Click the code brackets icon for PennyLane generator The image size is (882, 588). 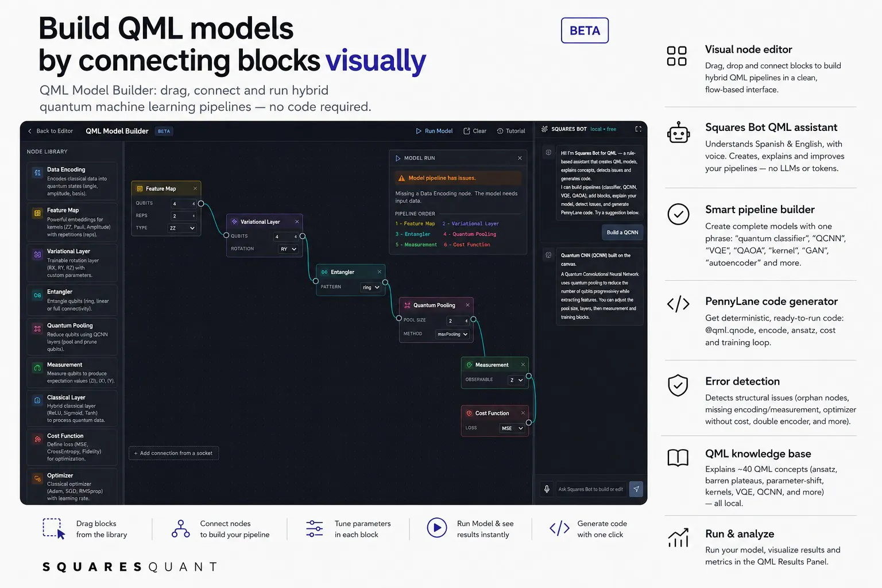click(x=678, y=304)
